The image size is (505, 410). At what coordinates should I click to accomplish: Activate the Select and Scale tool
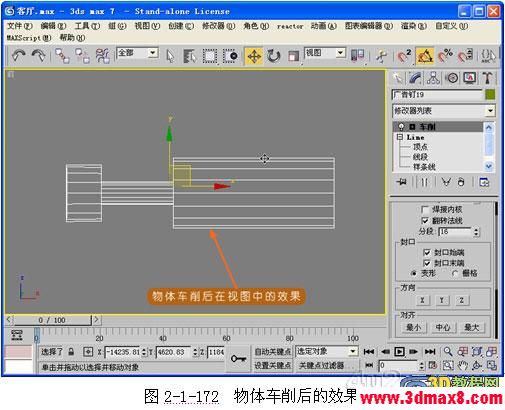pos(293,56)
